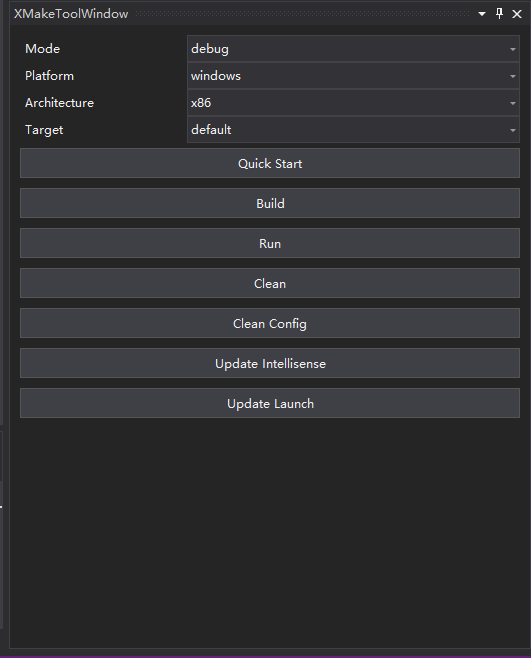Run the project with the Run button
The image size is (531, 658).
tap(270, 243)
